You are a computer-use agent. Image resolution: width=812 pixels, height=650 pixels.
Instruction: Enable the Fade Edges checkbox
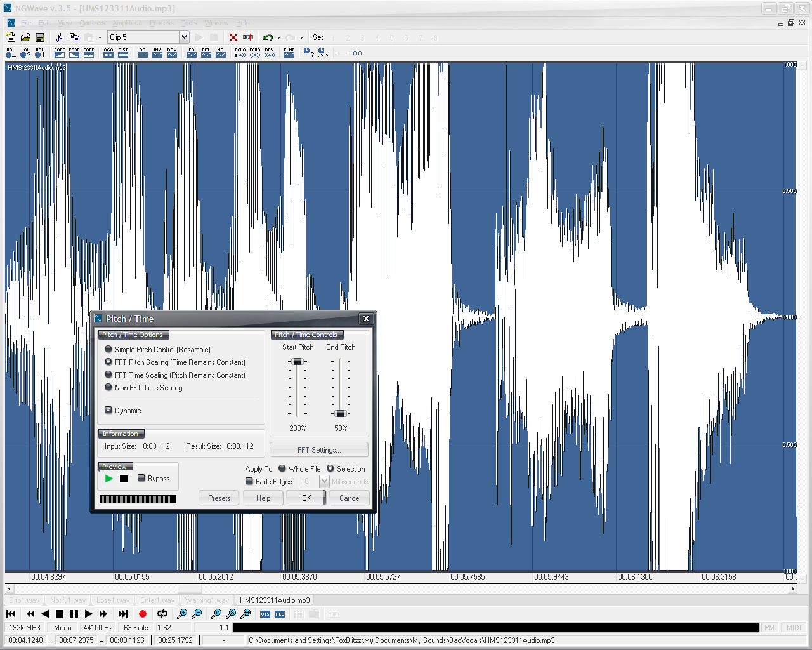249,481
